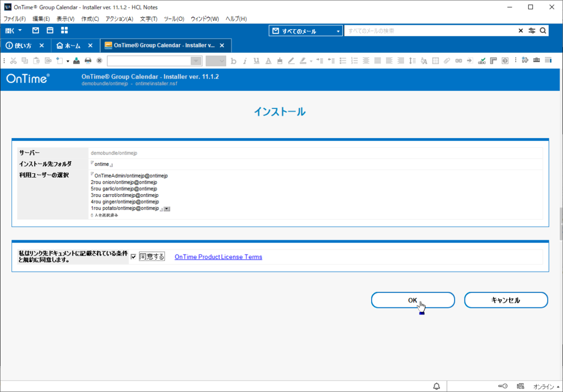Screen dimensions: 563x392
Task: Open the アクション(A) menu
Action: 119,19
